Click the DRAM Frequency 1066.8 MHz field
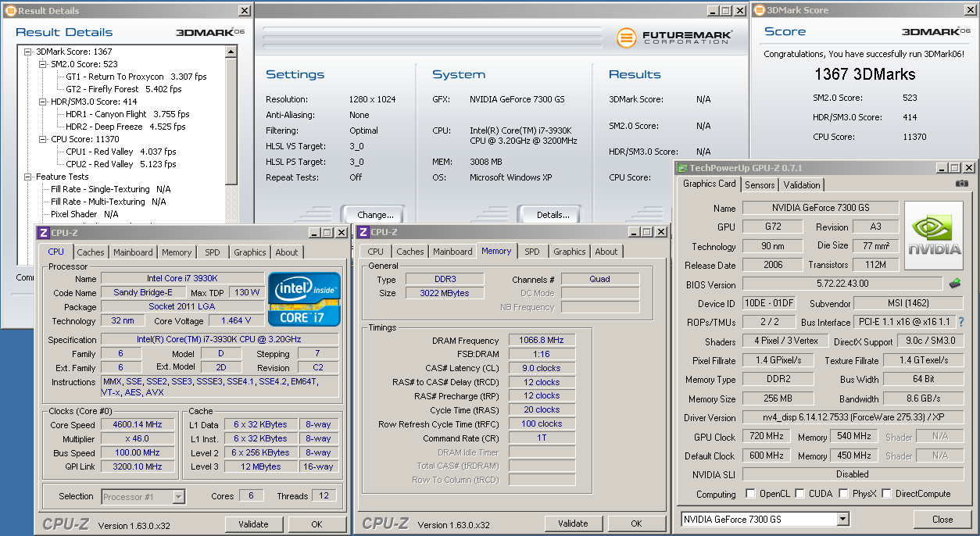The width and height of the screenshot is (980, 536). coord(542,341)
